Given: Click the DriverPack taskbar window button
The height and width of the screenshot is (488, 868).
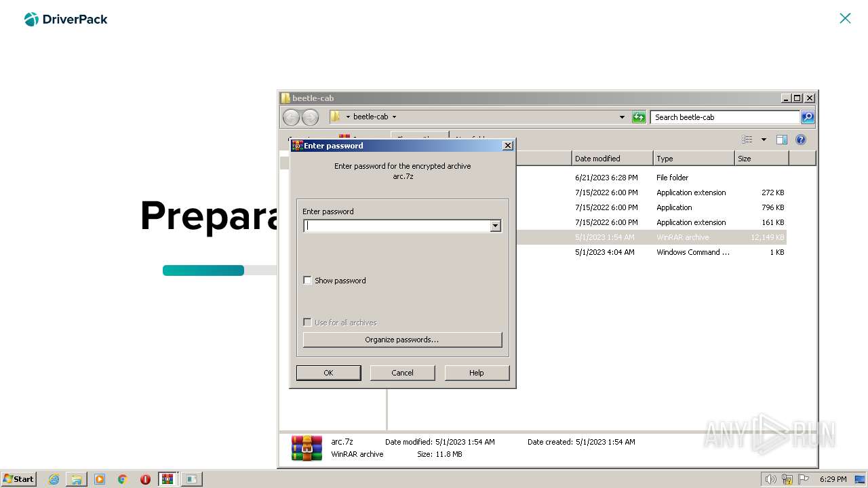Looking at the screenshot, I should tap(191, 479).
